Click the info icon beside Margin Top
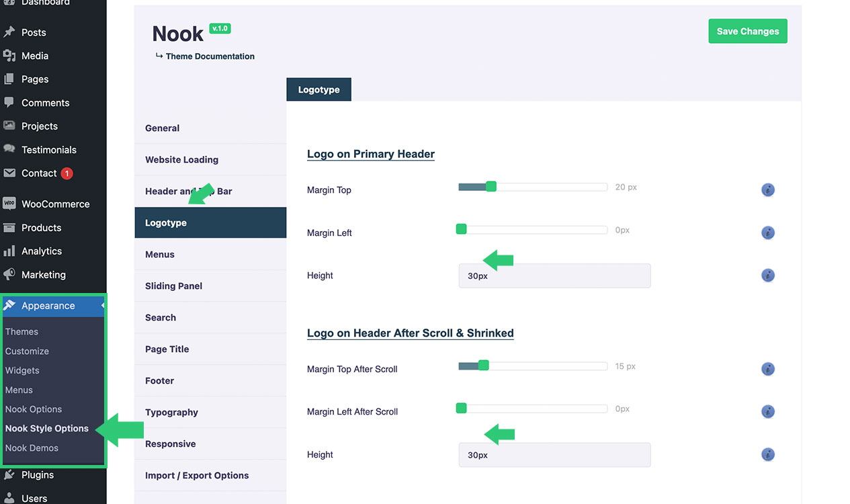850x504 pixels. click(768, 190)
